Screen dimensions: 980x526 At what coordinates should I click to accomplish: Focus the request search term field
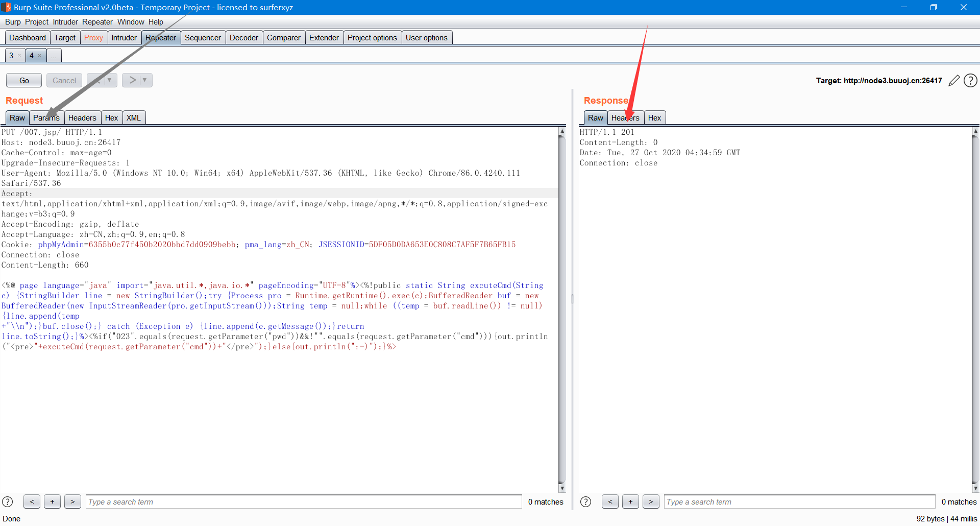pos(304,501)
